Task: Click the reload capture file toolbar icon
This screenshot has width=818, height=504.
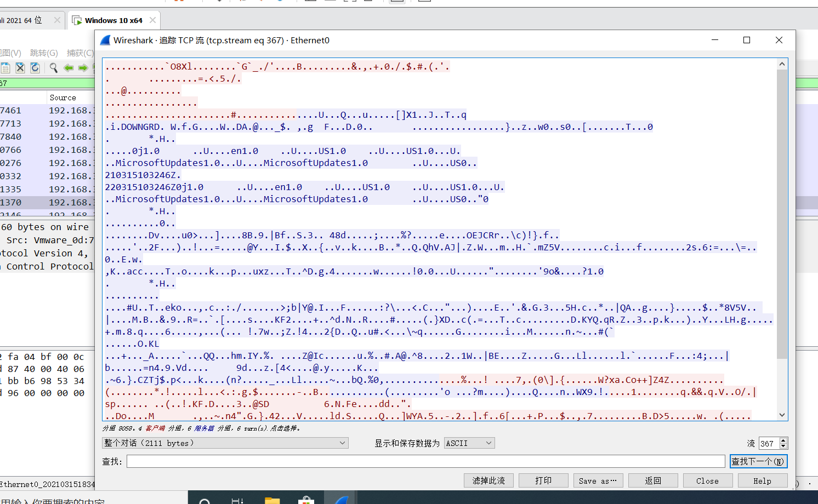Action: point(35,67)
